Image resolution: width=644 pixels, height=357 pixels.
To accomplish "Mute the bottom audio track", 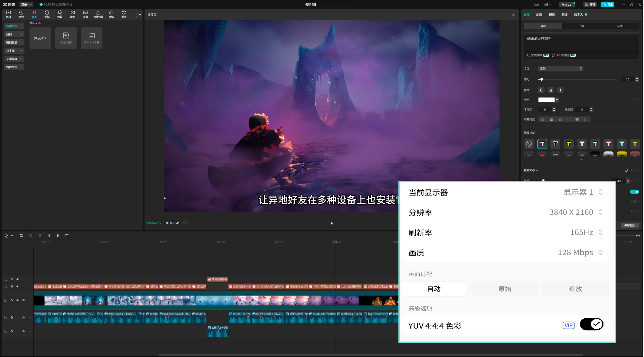I will [24, 331].
